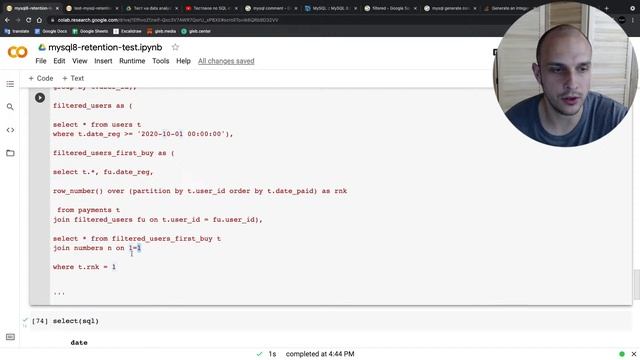Screen dimensions: 640x360
Task: Click the line 'join numbers n on 1=1'
Action: (x=97, y=248)
